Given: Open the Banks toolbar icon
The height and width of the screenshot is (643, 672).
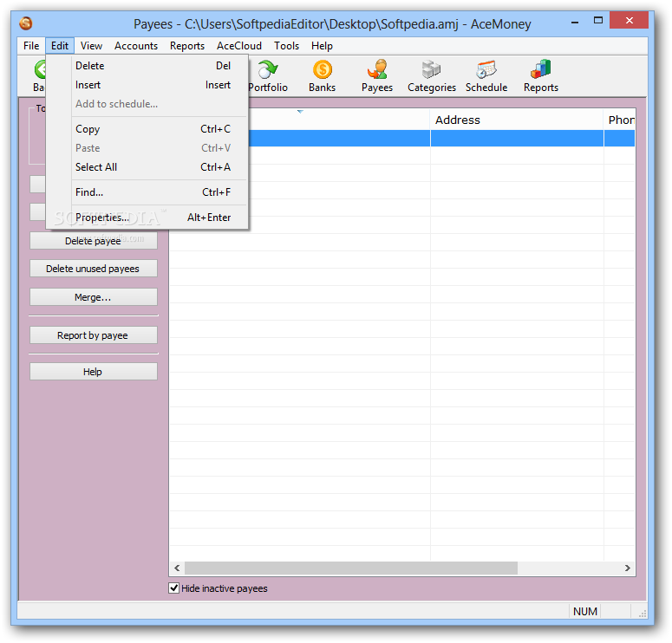Looking at the screenshot, I should 323,76.
